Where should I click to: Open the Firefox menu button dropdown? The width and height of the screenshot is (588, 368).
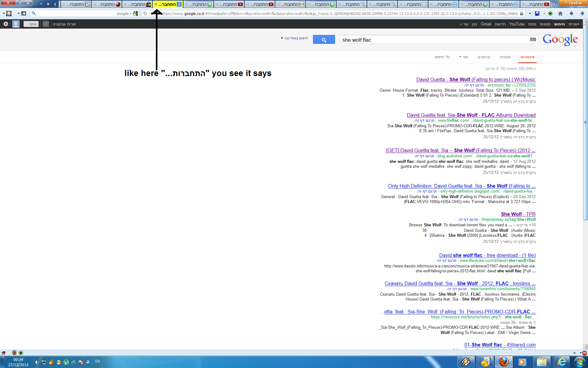click(573, 3)
